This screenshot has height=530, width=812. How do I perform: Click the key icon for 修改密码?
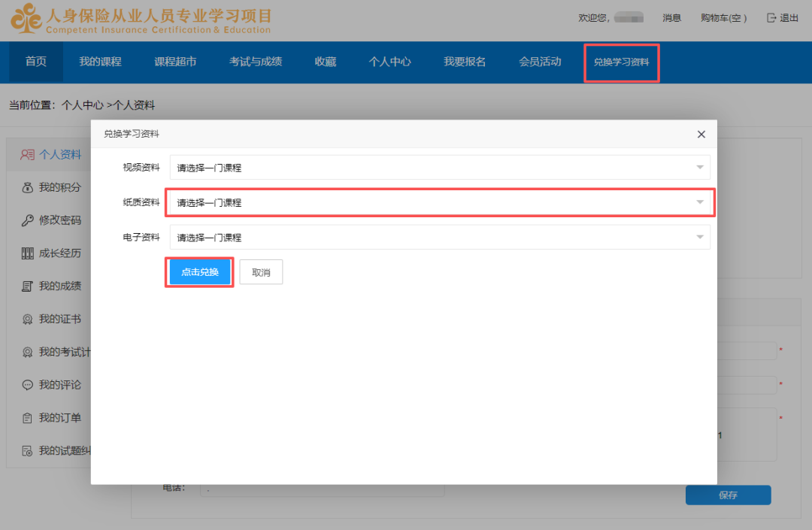click(28, 220)
